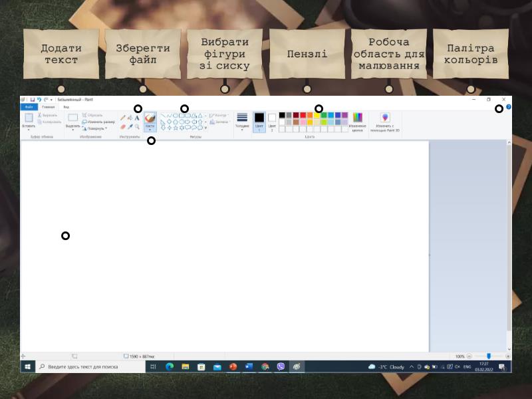Screen dimensions: 532x399
Task: Select the Magnifier tool
Action: (138, 126)
